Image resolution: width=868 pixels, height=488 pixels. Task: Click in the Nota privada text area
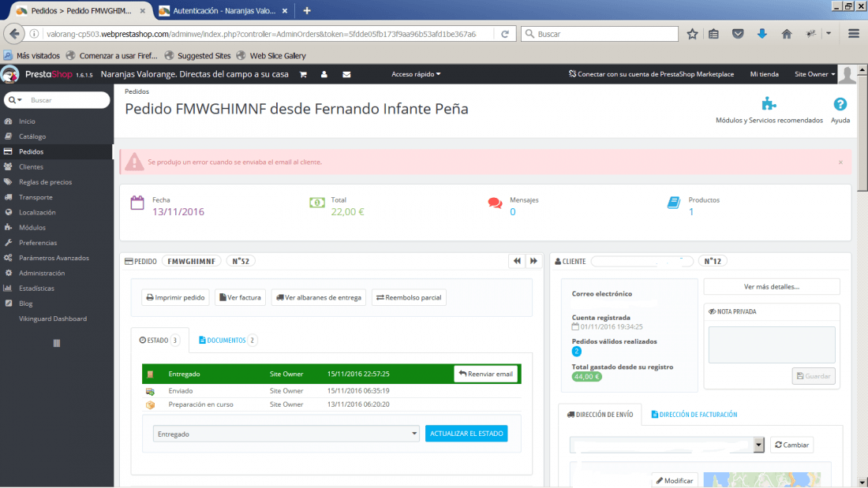pyautogui.click(x=772, y=345)
